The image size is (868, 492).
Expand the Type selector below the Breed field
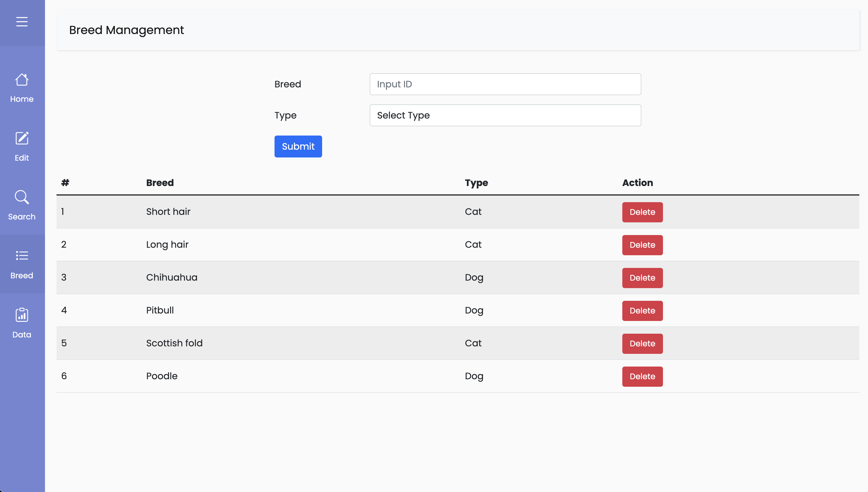coord(505,115)
